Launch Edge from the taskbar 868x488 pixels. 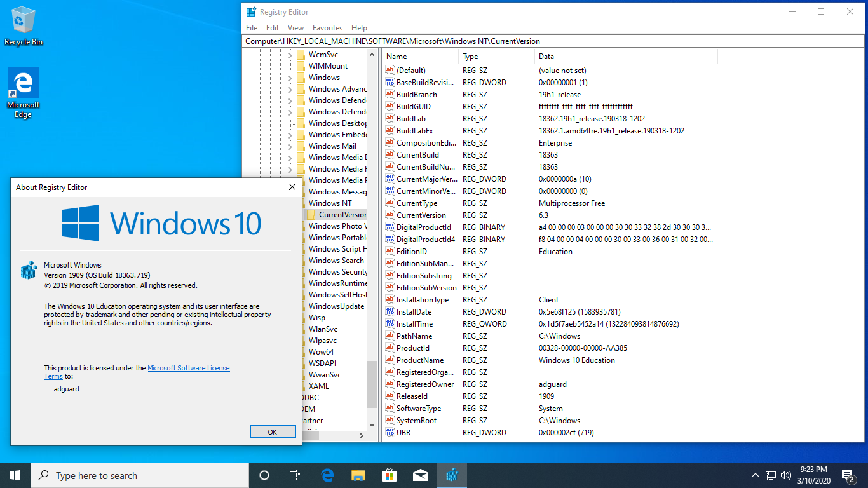[327, 475]
